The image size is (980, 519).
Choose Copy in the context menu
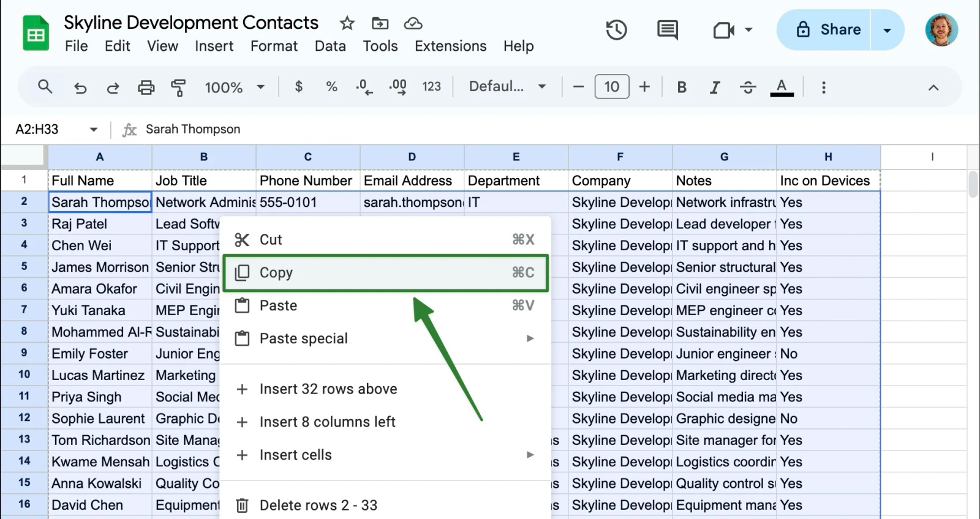(x=385, y=272)
